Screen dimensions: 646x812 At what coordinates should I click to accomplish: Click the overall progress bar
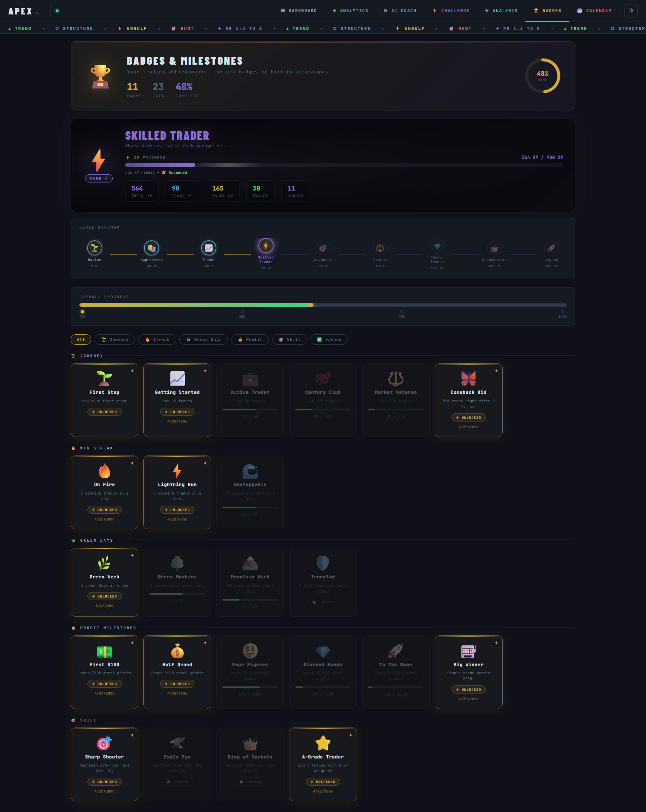click(323, 305)
